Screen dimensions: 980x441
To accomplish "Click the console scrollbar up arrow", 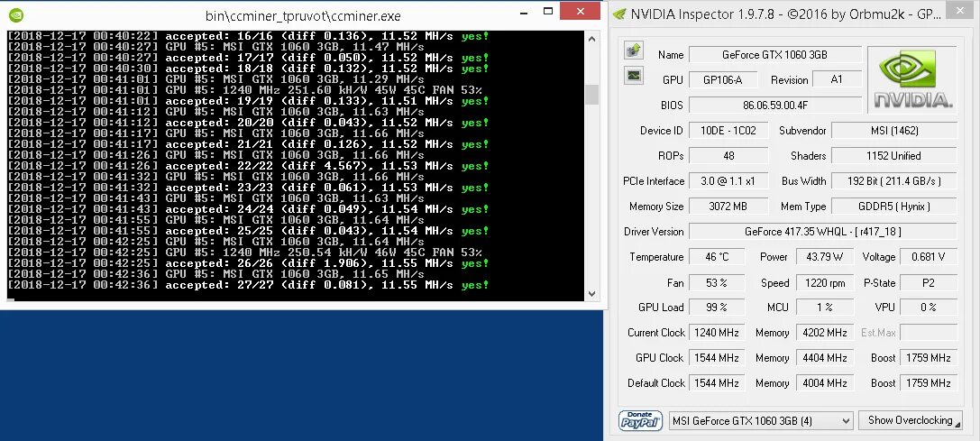I will point(591,38).
